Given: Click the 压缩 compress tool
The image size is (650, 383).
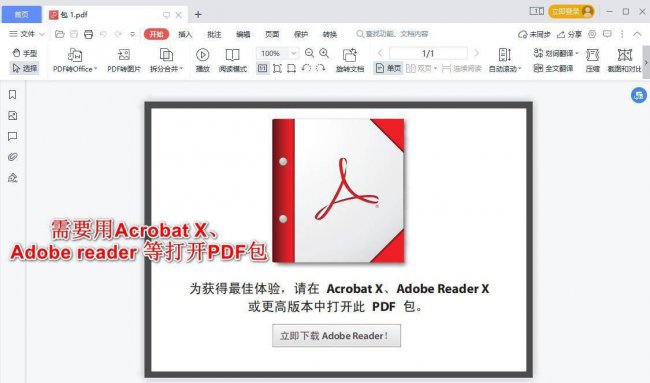Looking at the screenshot, I should click(592, 61).
